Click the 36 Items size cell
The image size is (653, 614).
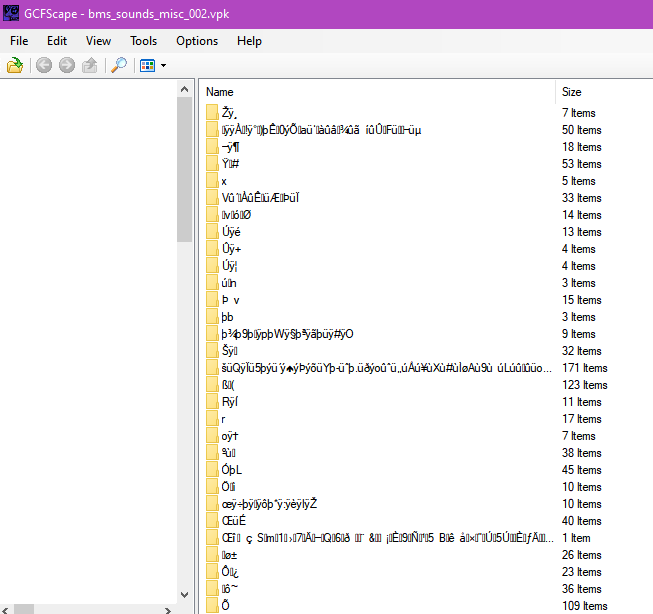[582, 589]
